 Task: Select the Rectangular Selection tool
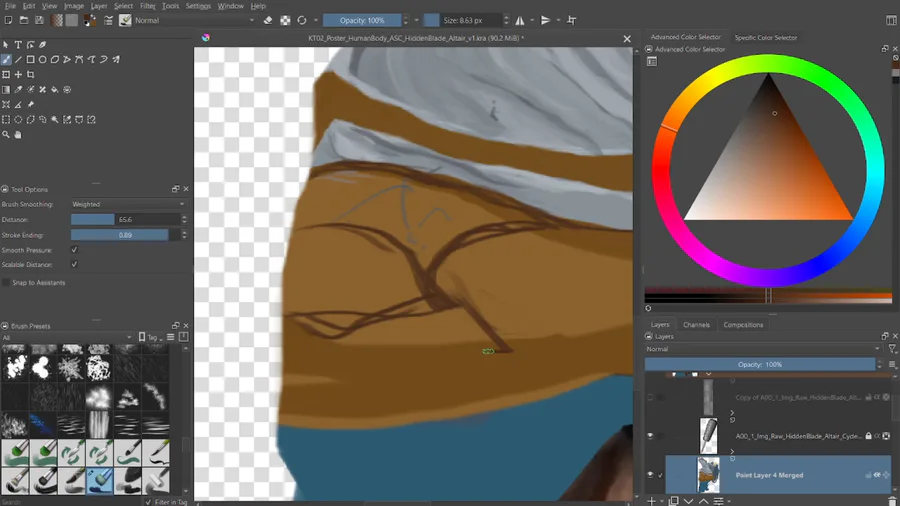point(6,120)
